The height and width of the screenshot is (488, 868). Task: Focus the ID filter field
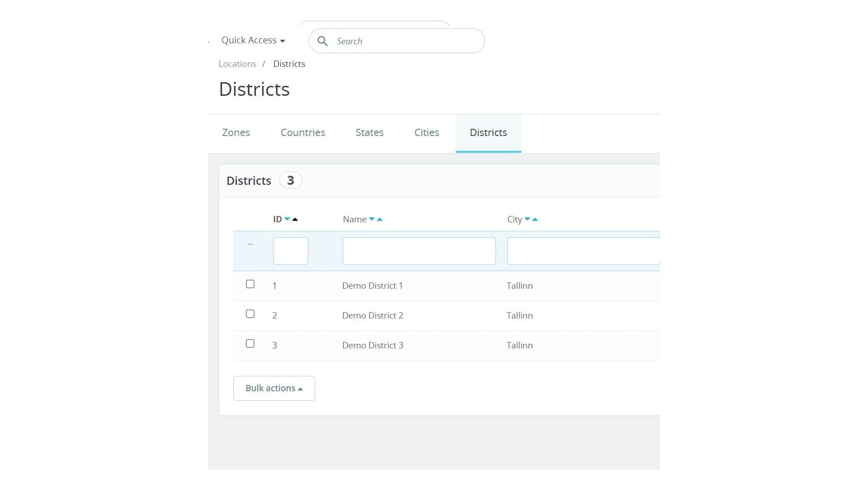coord(290,251)
